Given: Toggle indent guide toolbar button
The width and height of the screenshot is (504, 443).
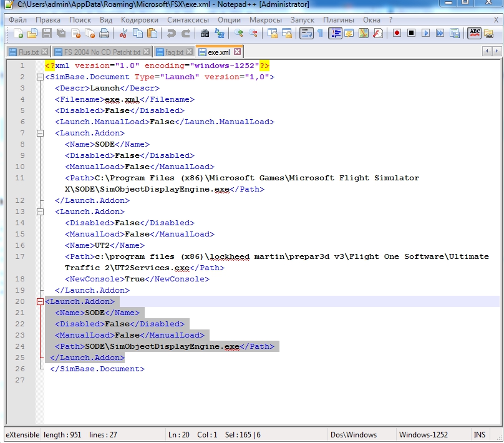Looking at the screenshot, I should [335, 33].
